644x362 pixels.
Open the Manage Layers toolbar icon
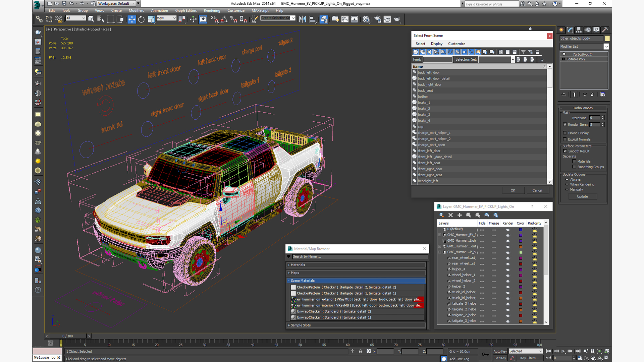324,19
